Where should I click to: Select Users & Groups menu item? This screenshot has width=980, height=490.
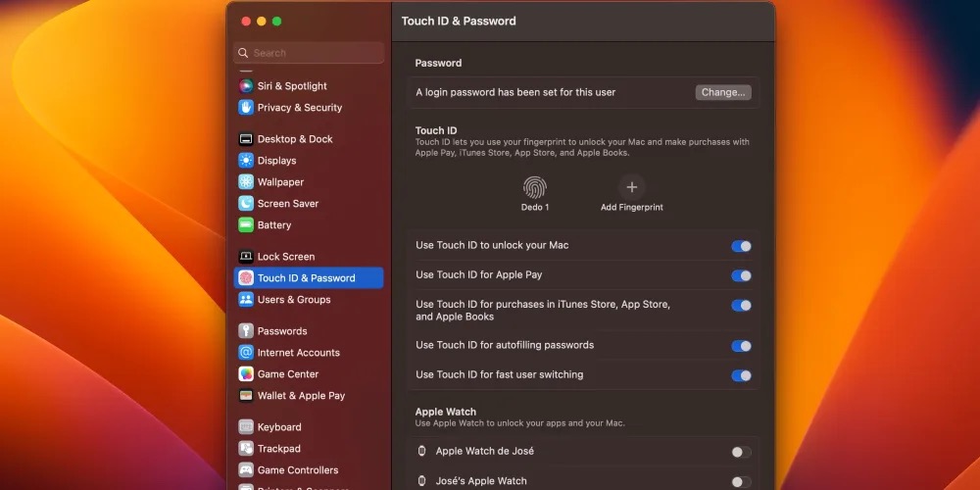[293, 300]
